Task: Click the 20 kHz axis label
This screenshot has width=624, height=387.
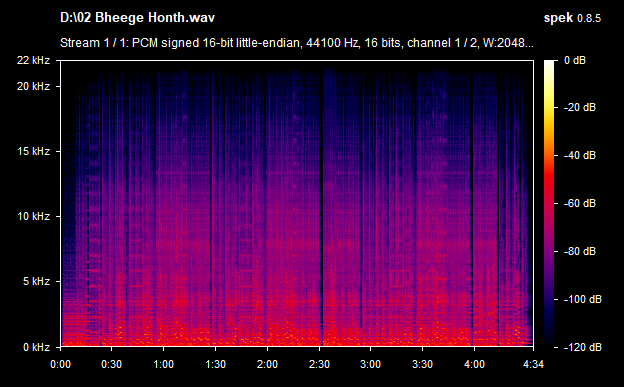Action: [x=33, y=86]
